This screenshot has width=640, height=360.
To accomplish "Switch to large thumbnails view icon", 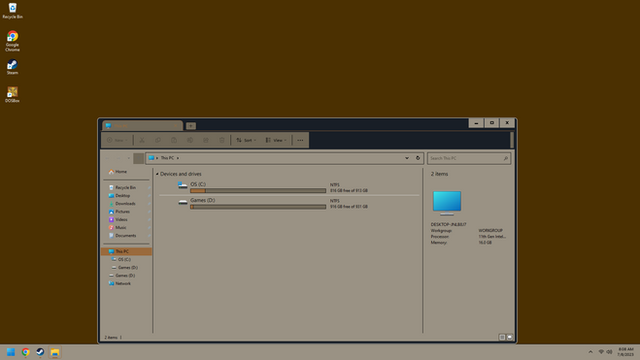I will [x=509, y=337].
